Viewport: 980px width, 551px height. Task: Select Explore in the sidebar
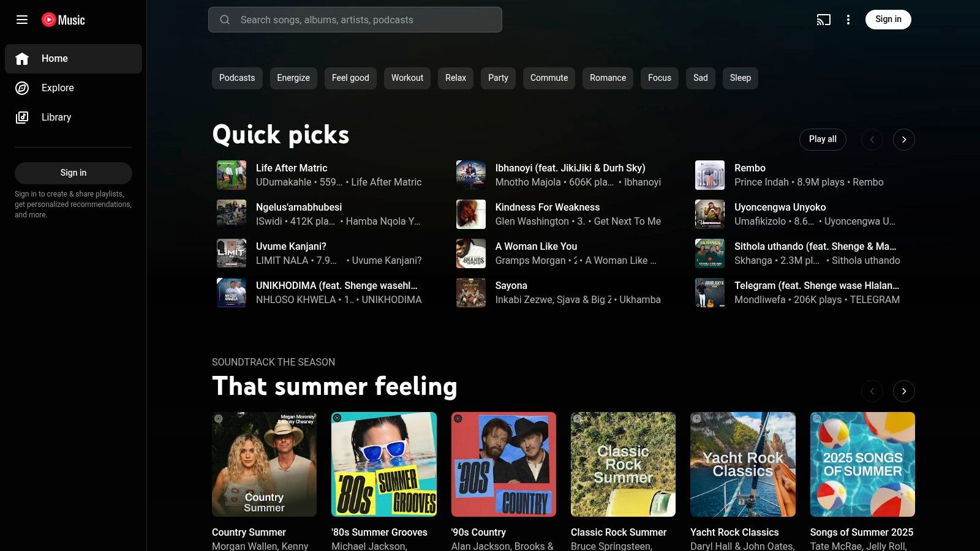[x=73, y=88]
